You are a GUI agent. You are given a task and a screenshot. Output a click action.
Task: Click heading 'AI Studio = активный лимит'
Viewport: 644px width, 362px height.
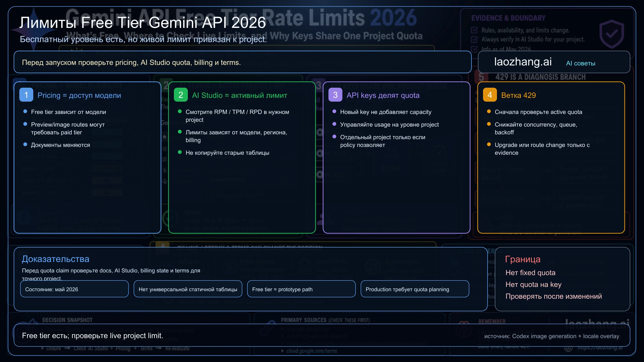point(240,95)
